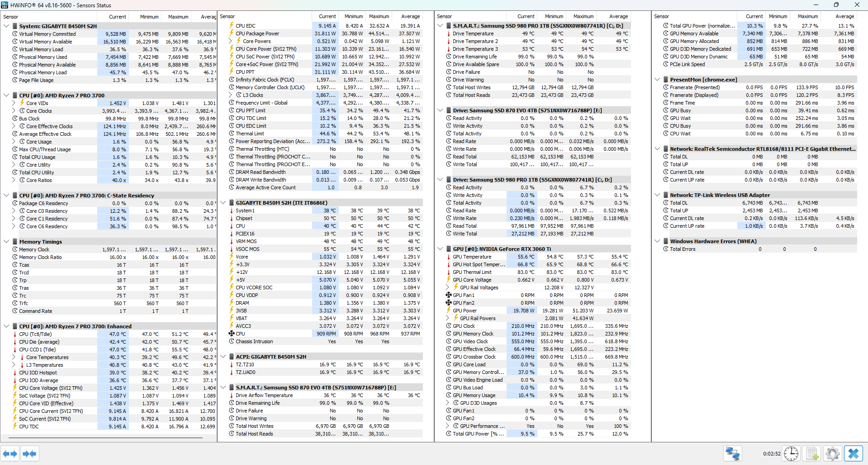This screenshot has width=868, height=465.
Task: Click the shrink columns arrows button
Action: (x=29, y=453)
